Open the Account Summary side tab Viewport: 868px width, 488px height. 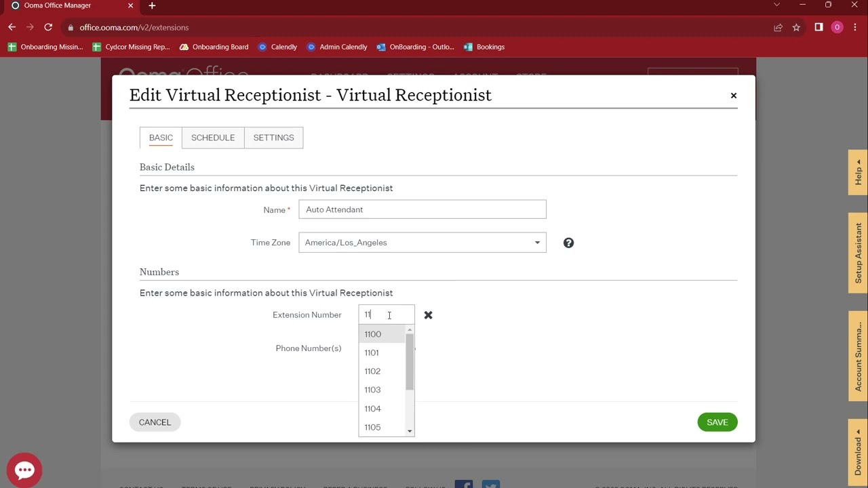click(x=858, y=356)
